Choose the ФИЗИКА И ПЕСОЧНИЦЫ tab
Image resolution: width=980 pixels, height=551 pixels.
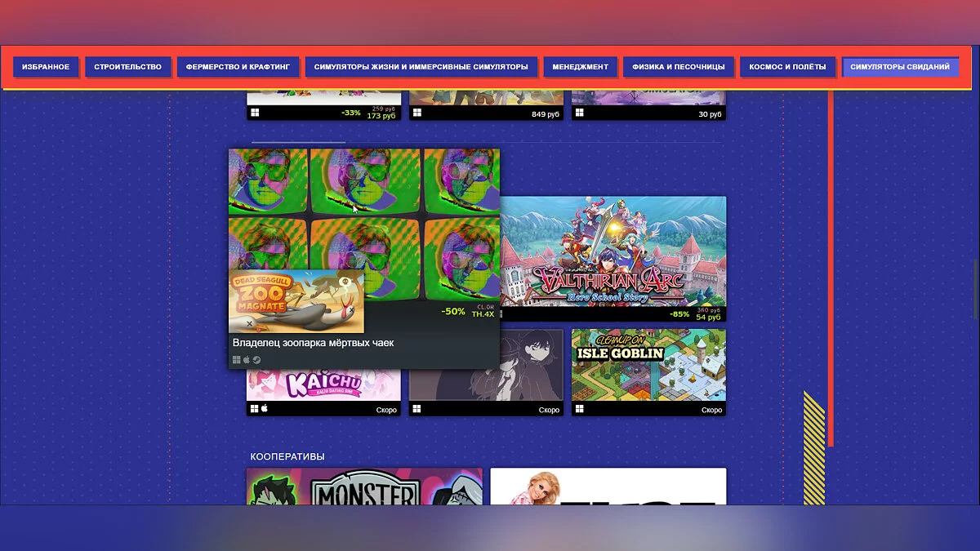click(x=678, y=67)
